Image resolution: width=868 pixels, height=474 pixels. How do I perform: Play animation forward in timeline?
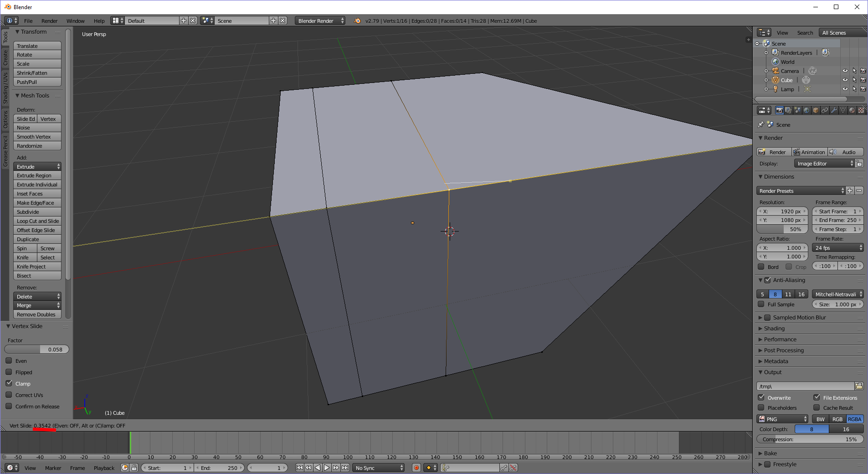tap(327, 468)
